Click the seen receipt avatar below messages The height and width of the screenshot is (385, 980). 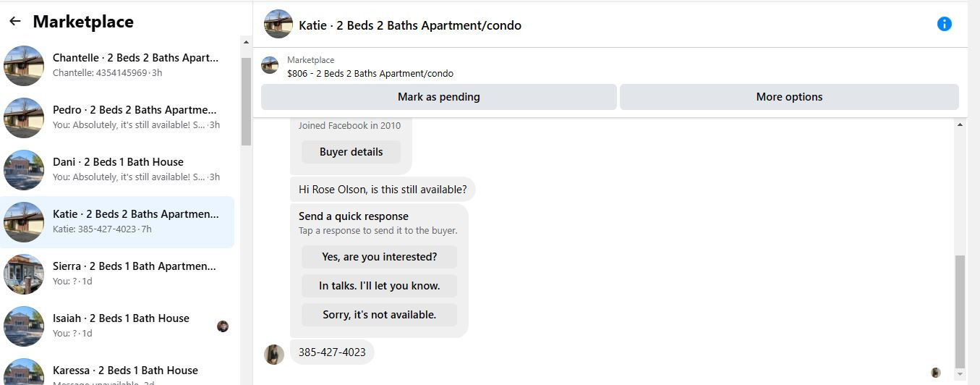[935, 373]
